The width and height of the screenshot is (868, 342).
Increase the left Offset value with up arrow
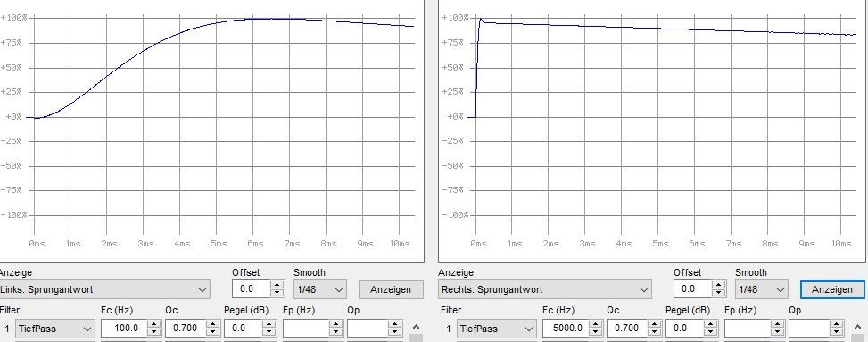coord(277,285)
